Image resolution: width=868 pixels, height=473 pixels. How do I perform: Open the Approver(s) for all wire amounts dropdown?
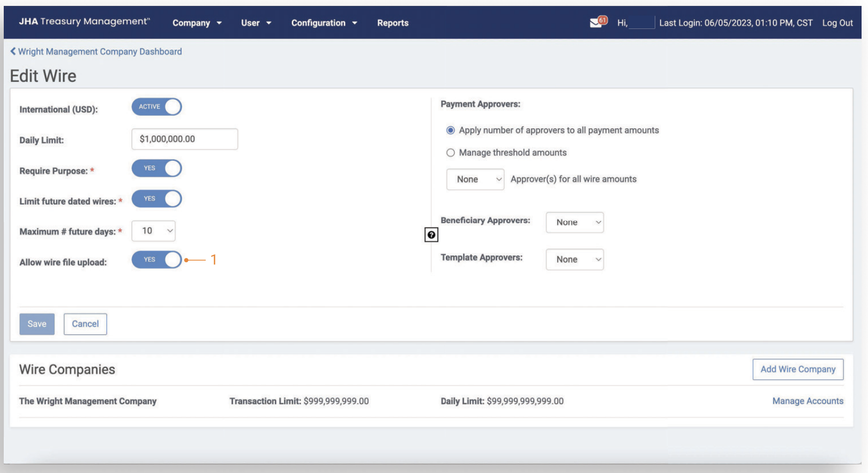point(475,180)
